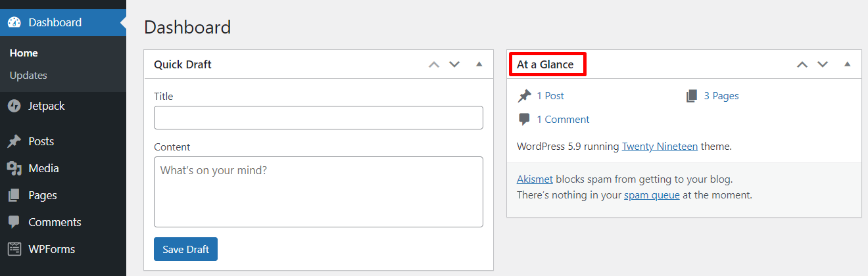Move Quick Draft widget down with arrow

[x=454, y=64]
